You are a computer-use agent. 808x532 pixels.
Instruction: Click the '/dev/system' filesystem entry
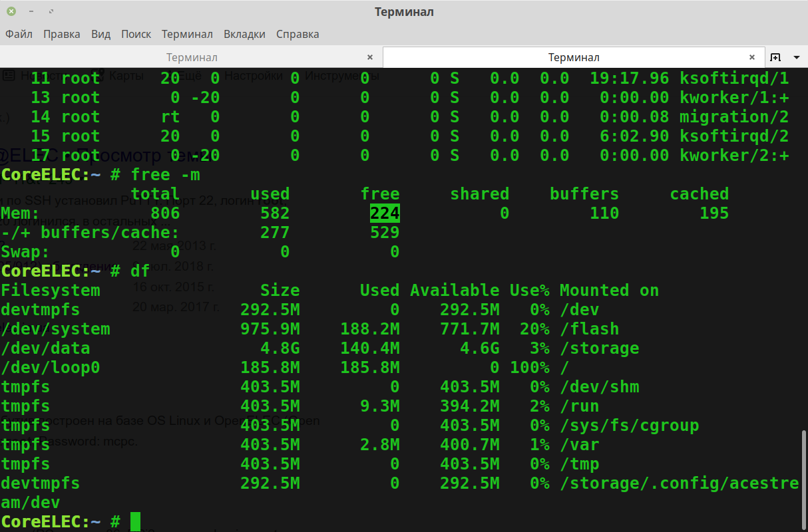coord(55,329)
